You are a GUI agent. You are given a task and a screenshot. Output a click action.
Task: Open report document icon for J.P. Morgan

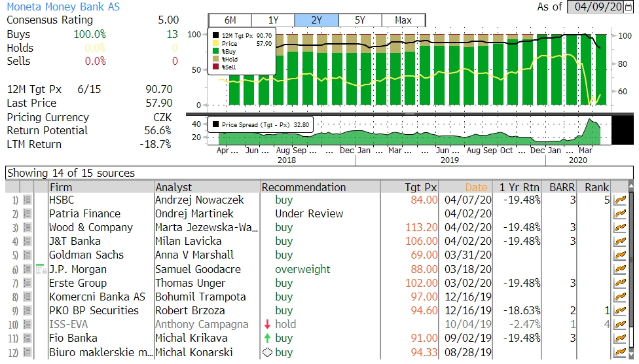[27, 269]
